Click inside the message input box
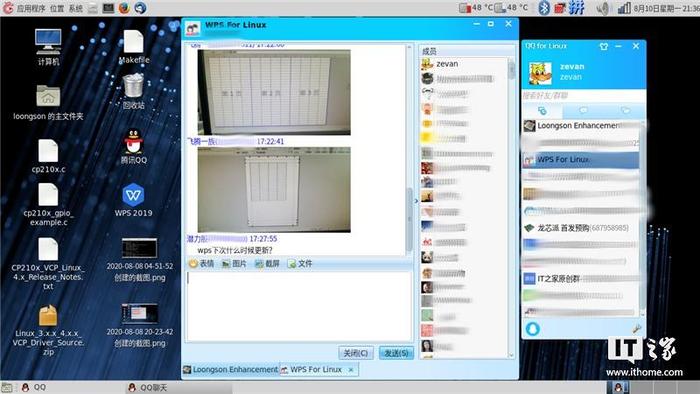Viewport: 700px width, 394px height. click(x=299, y=306)
